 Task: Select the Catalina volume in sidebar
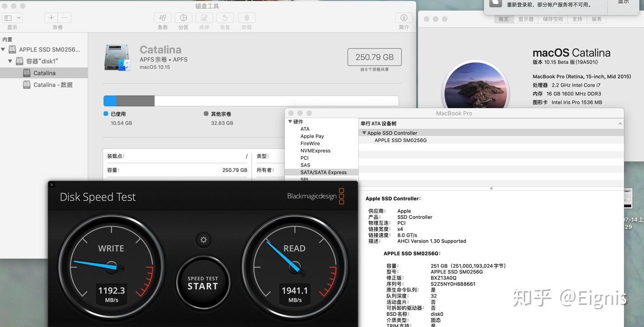pyautogui.click(x=44, y=73)
